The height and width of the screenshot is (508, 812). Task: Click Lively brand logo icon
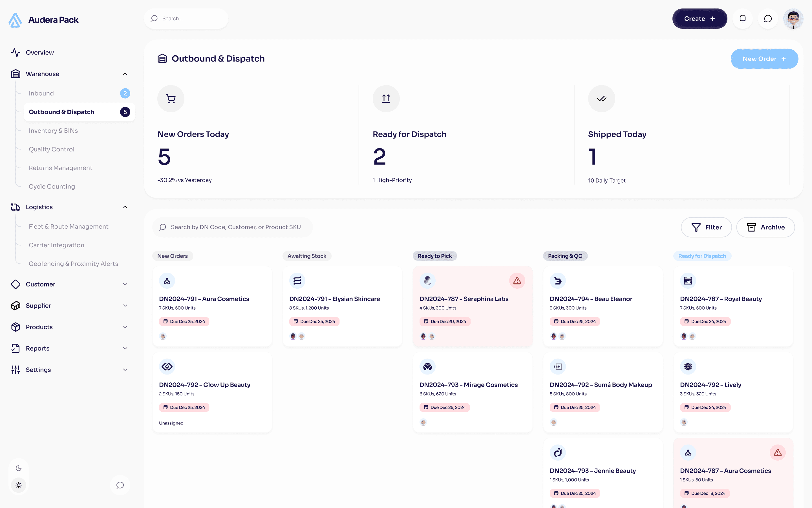click(688, 367)
